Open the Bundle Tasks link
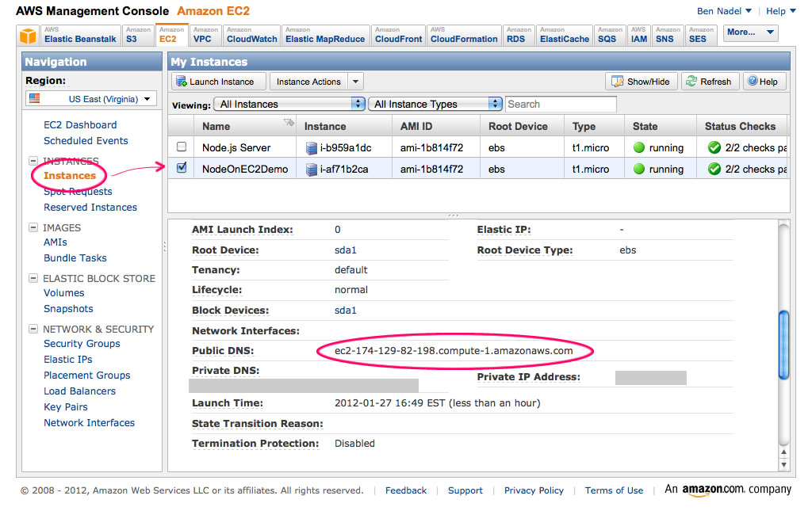 75,257
